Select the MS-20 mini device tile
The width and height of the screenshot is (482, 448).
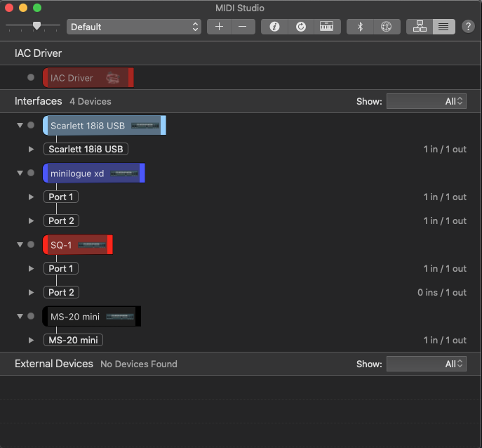coord(92,316)
